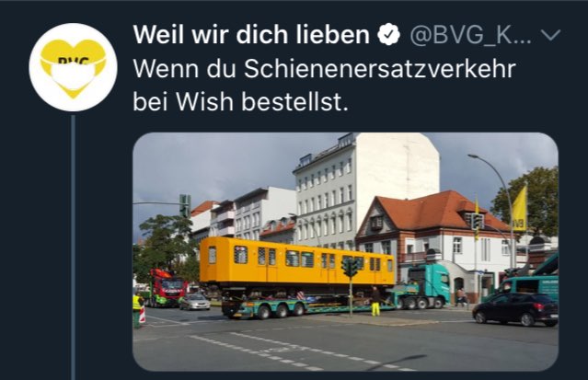Click the worker in yellow trousers
Viewport: 588px width, 380px height.
(375, 301)
